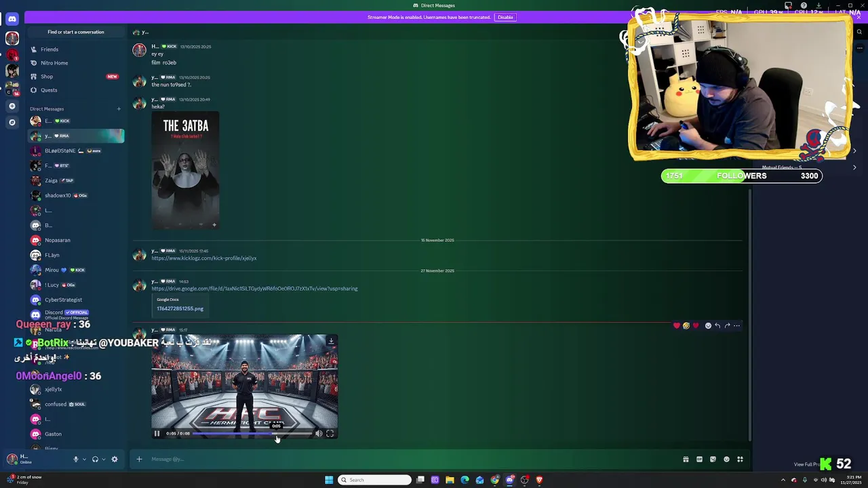Open DM with Zaiga
868x488 pixels.
[76, 180]
